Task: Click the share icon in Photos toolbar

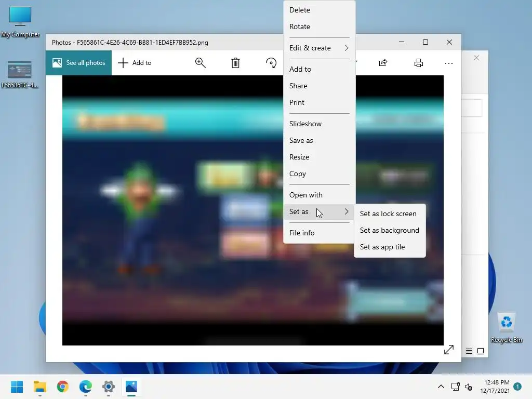Action: [383, 63]
